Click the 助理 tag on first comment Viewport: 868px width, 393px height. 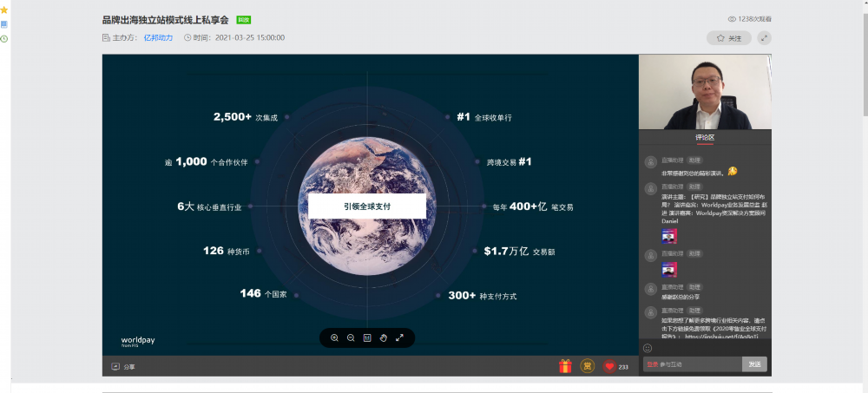point(694,160)
